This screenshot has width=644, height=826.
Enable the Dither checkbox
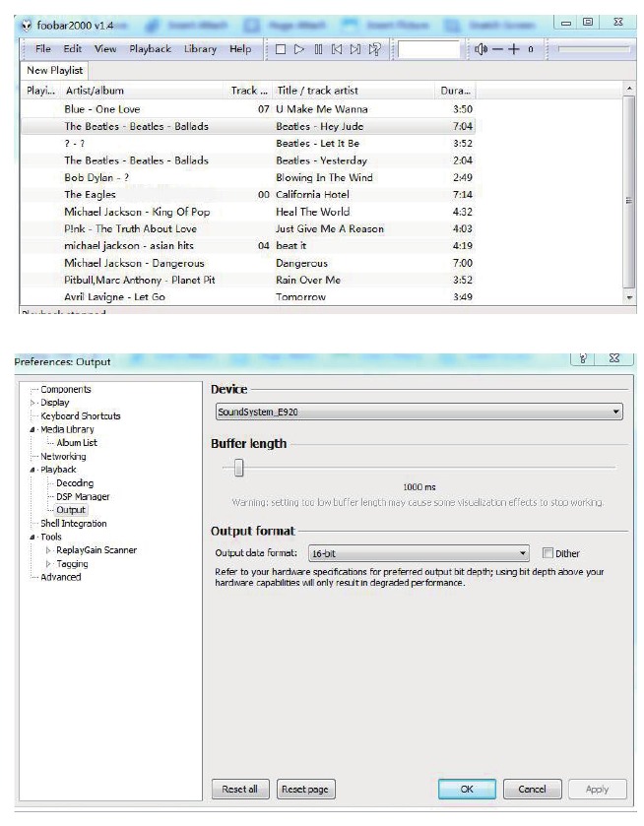pyautogui.click(x=548, y=553)
